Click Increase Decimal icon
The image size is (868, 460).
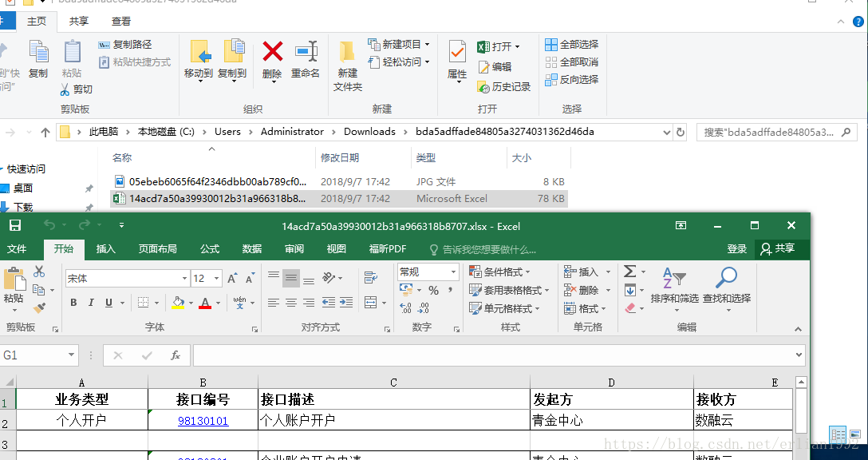(x=406, y=308)
